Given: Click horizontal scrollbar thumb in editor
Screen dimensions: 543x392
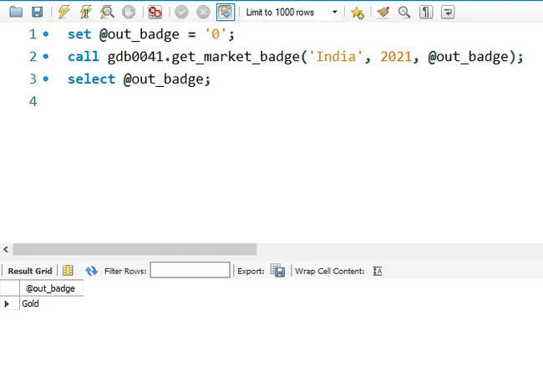Looking at the screenshot, I should pos(134,249).
